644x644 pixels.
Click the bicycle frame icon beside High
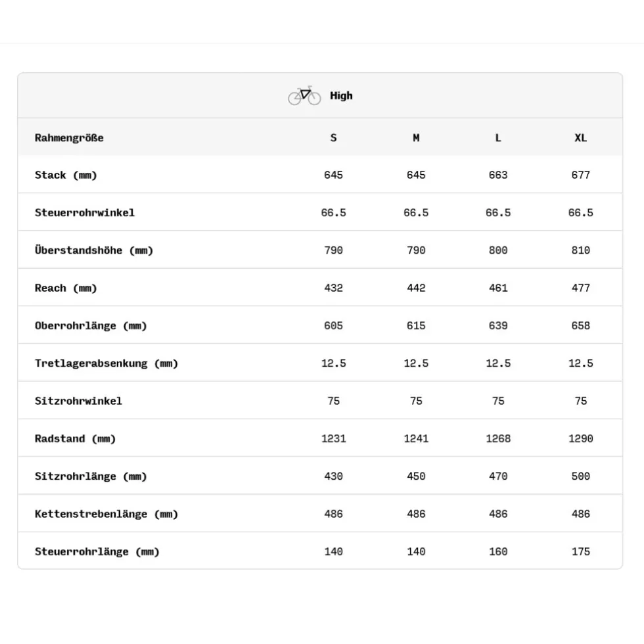point(304,96)
